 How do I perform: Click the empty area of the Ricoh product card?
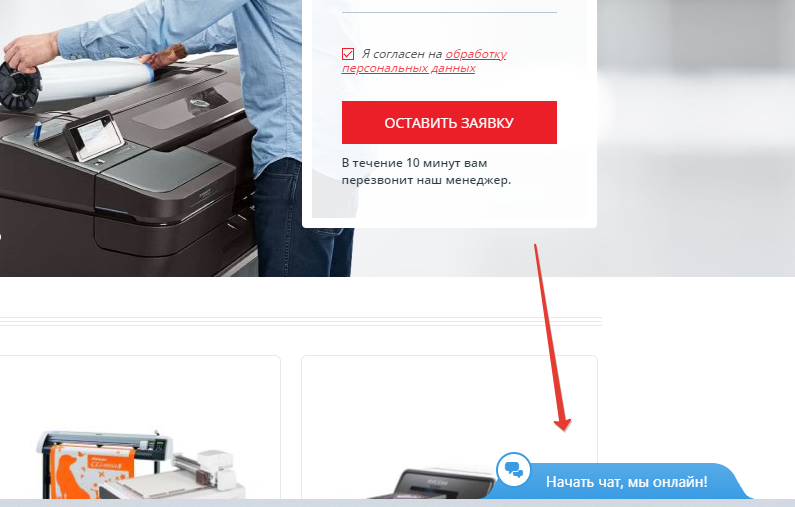tap(449, 401)
